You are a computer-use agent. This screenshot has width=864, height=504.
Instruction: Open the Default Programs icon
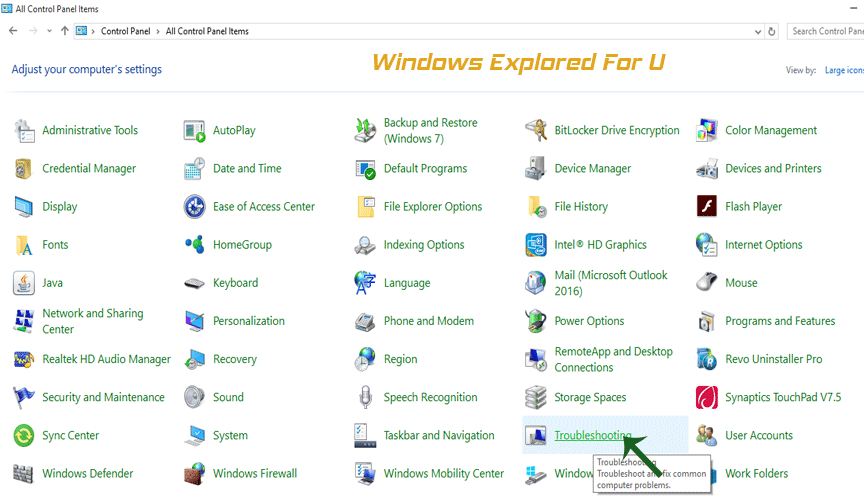click(x=365, y=169)
